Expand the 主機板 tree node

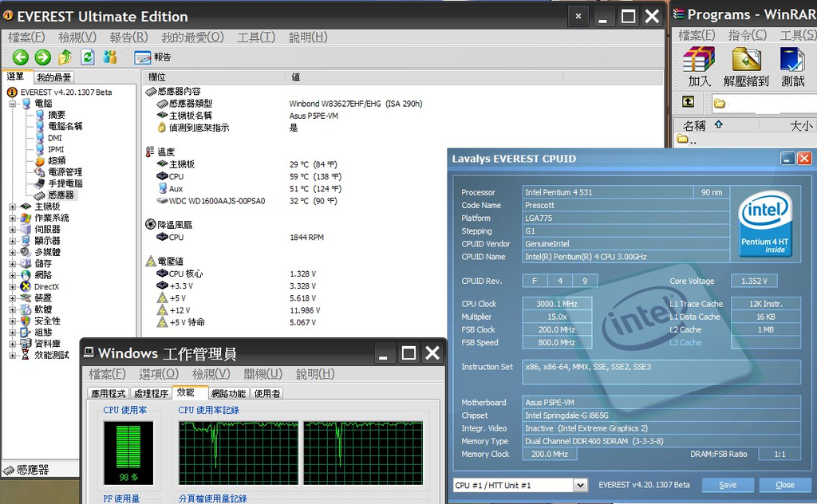pos(13,207)
